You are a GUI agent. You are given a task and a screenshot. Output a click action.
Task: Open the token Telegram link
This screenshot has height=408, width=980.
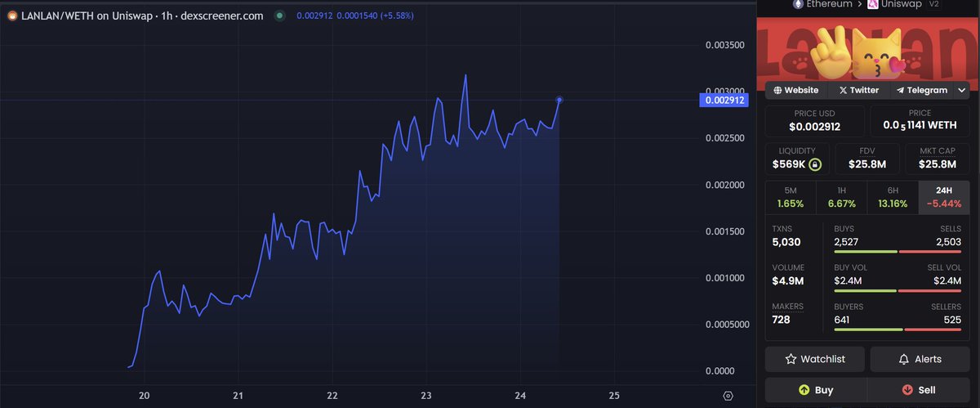[922, 90]
